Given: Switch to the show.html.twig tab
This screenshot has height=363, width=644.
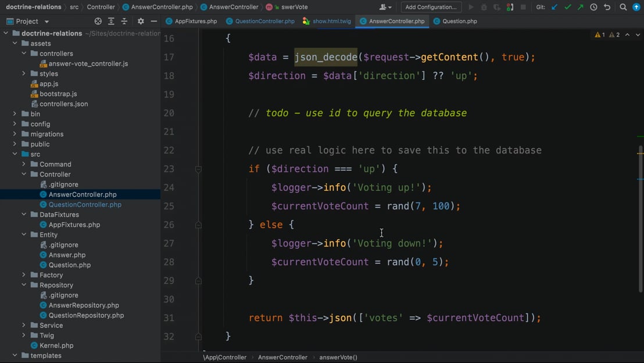Looking at the screenshot, I should pyautogui.click(x=331, y=21).
